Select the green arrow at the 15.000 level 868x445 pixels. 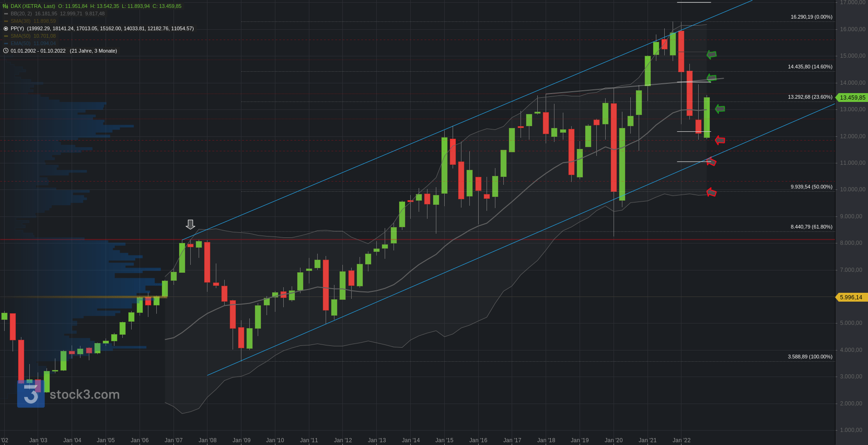[x=711, y=55]
